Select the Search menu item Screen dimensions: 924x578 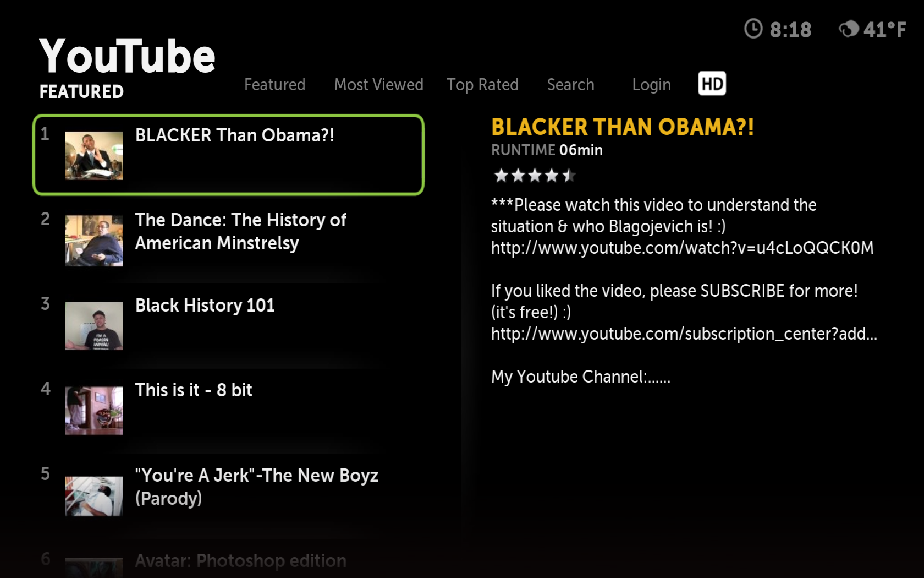[x=570, y=85]
